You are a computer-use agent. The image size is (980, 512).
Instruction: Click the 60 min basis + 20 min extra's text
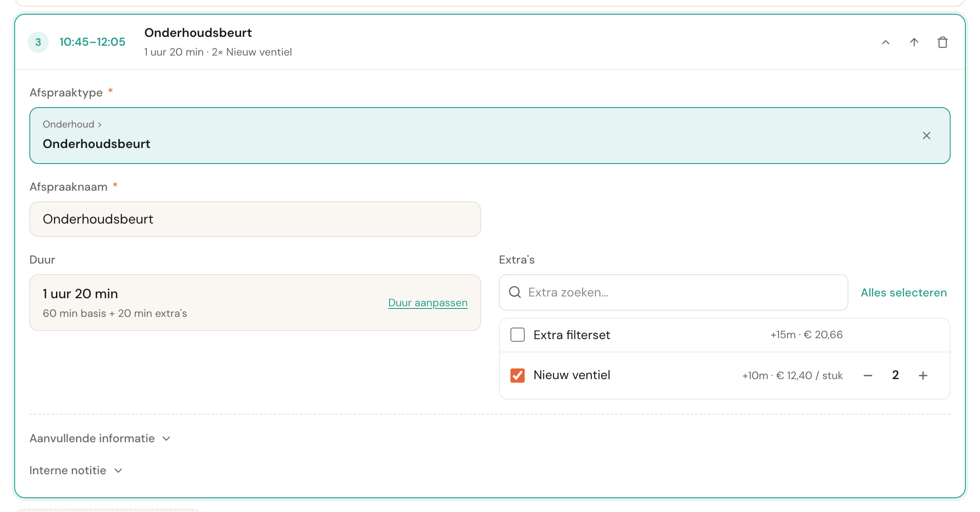(115, 313)
